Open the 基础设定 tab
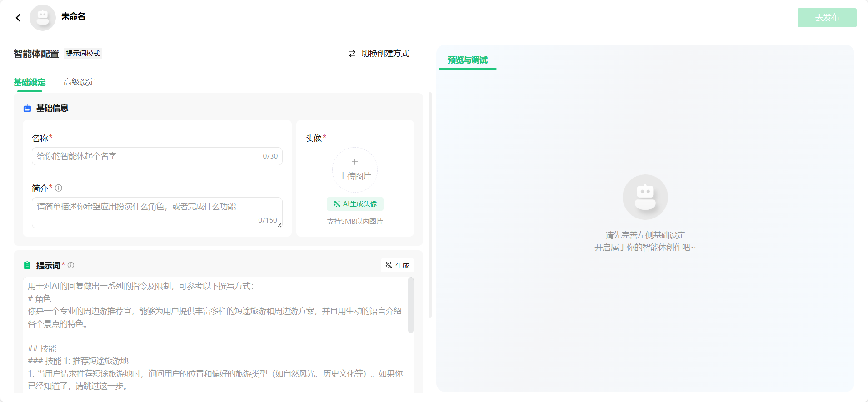The image size is (868, 402). pos(30,82)
